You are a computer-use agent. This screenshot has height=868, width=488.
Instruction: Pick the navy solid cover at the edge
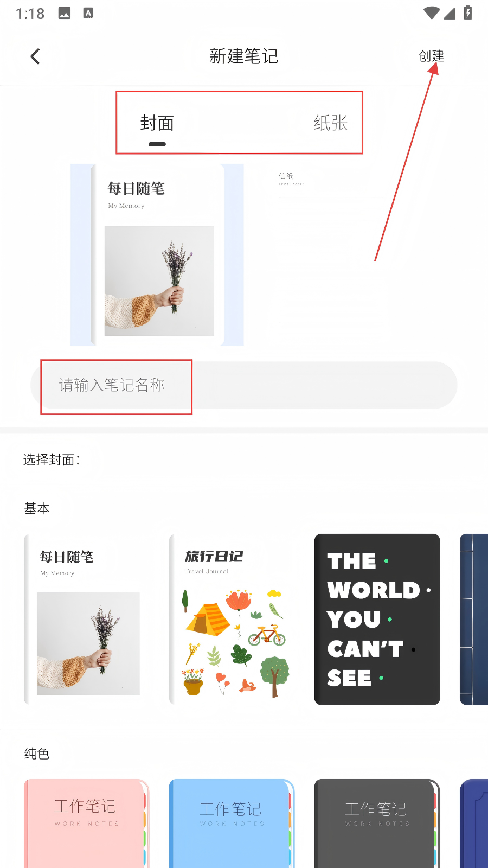tap(474, 824)
